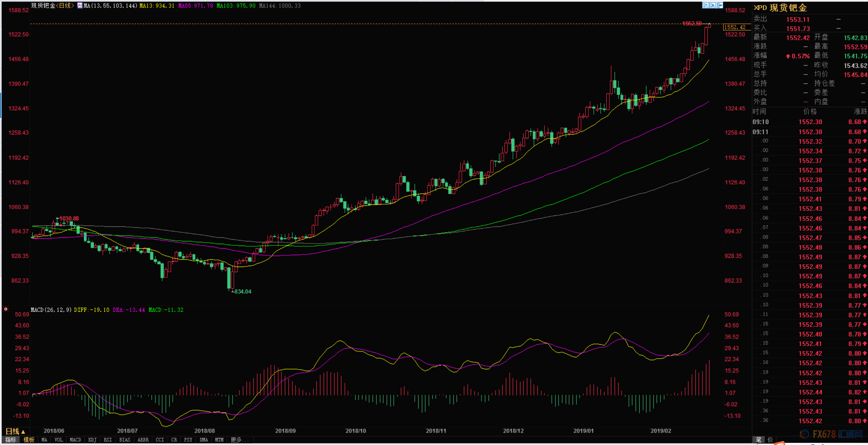The image size is (868, 445).
Task: Click the MA103:975.90 label
Action: click(236, 6)
